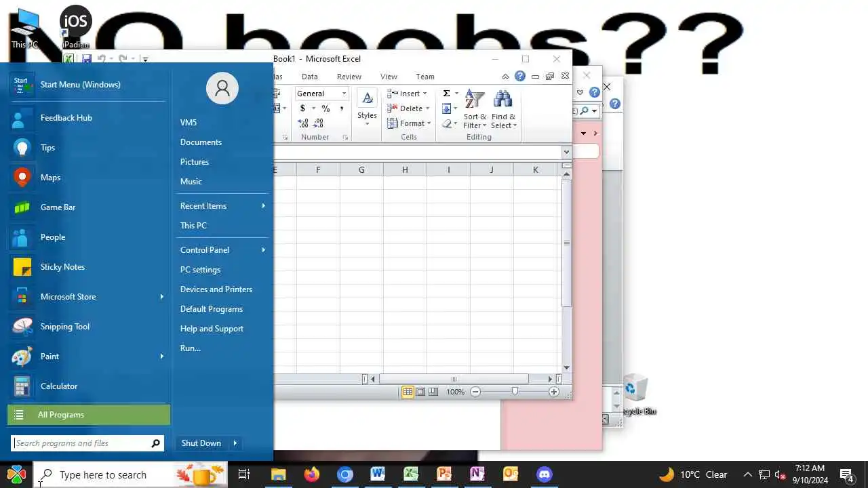Open the Find & Select dropdown
Screen dimensions: 868x488
(x=503, y=110)
